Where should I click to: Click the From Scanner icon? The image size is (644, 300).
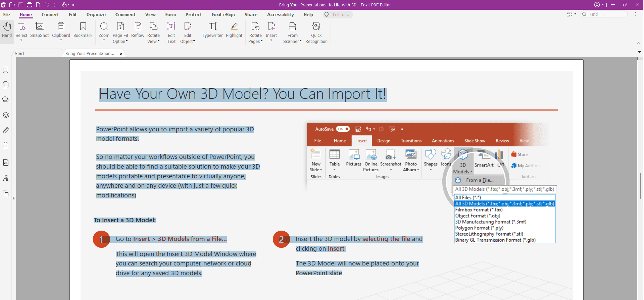click(293, 26)
